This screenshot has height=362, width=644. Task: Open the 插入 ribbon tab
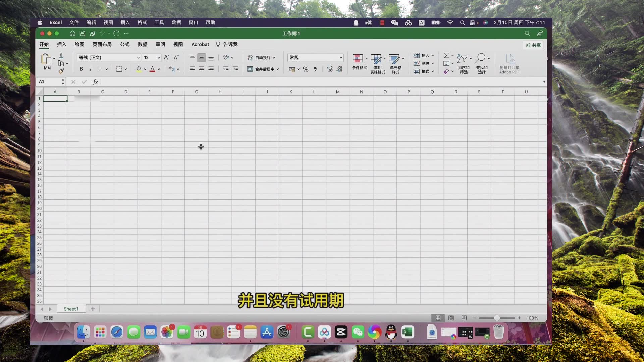pyautogui.click(x=62, y=44)
